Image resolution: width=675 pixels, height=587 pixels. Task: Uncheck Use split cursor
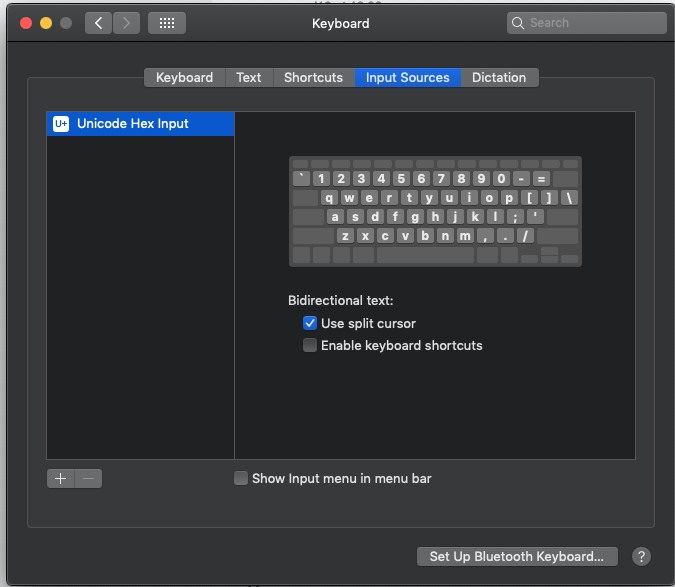[x=310, y=323]
